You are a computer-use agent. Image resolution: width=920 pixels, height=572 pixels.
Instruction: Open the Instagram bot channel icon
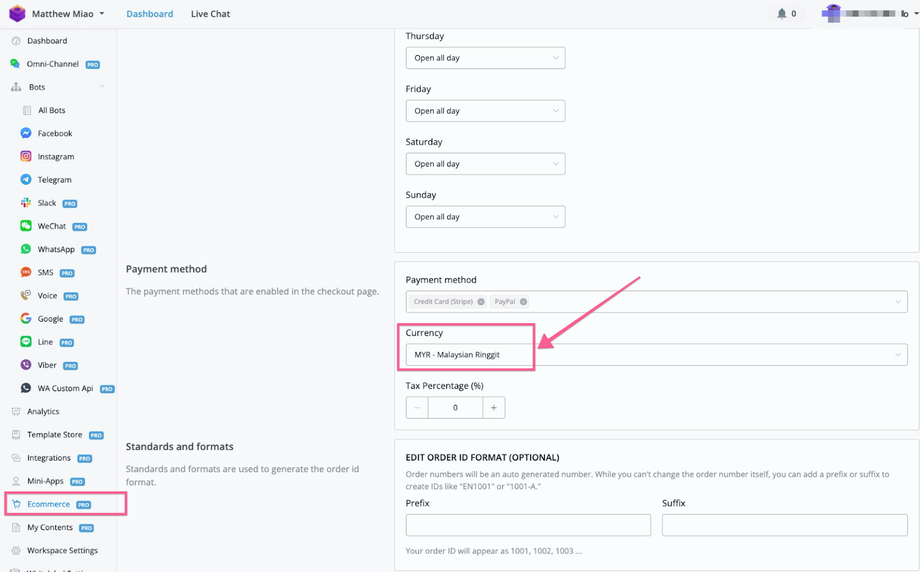26,156
